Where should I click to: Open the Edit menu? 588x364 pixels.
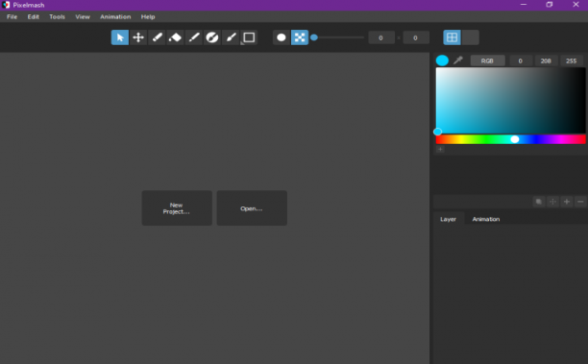tap(34, 17)
